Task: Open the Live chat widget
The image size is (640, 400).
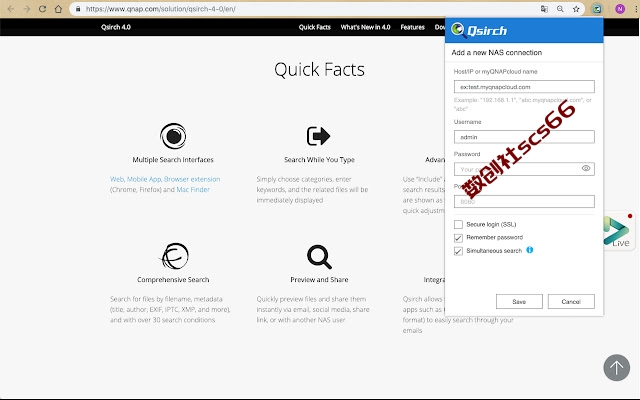Action: click(618, 231)
